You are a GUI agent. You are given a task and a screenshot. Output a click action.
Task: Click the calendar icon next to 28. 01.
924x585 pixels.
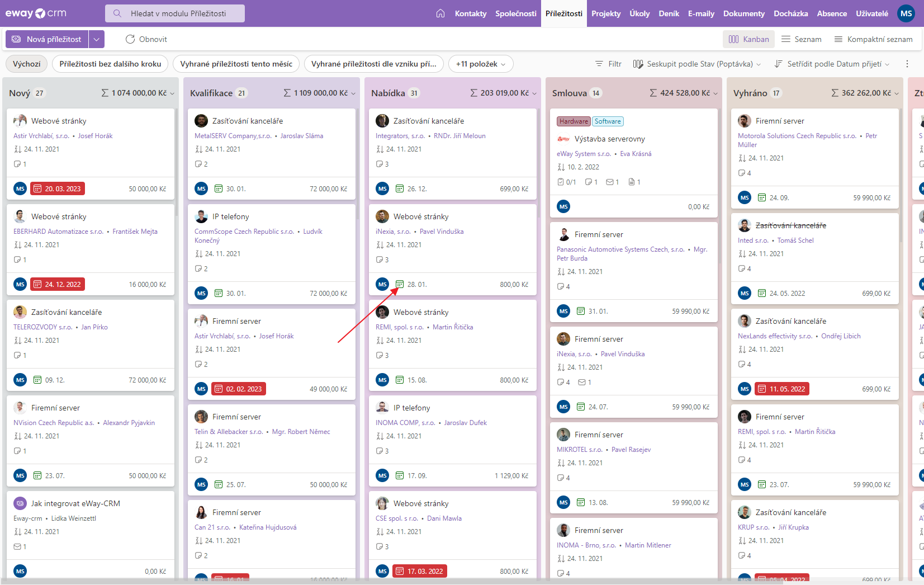click(x=400, y=284)
